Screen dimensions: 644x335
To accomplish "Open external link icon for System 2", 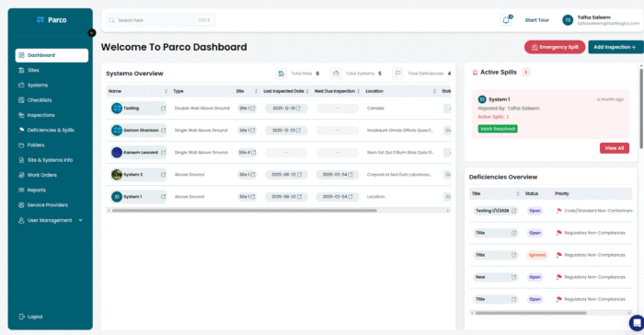I will (163, 175).
